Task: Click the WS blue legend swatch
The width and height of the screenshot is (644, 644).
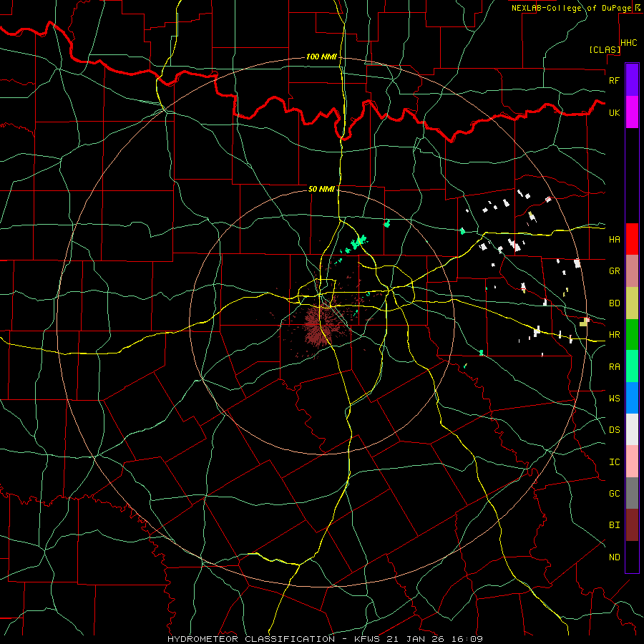Action: coord(632,398)
